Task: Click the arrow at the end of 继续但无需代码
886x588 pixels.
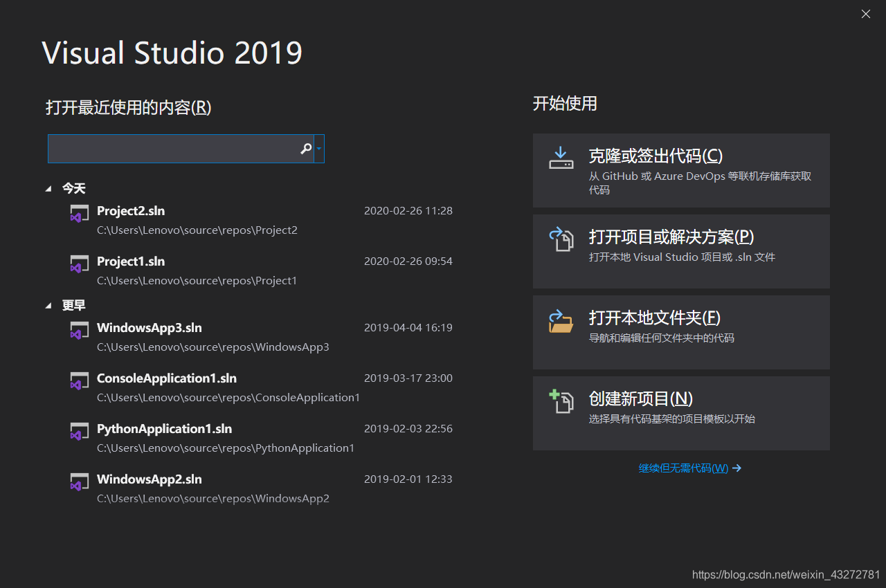Action: [737, 468]
